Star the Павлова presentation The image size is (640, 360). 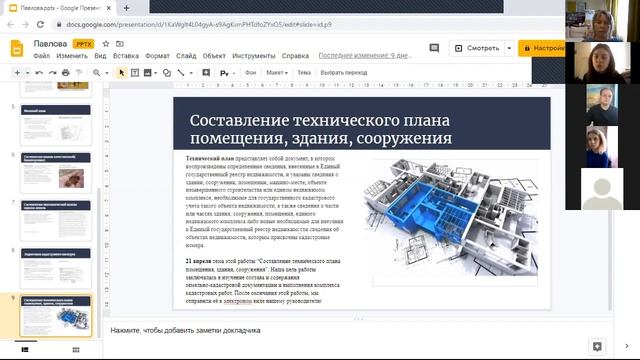pos(106,44)
